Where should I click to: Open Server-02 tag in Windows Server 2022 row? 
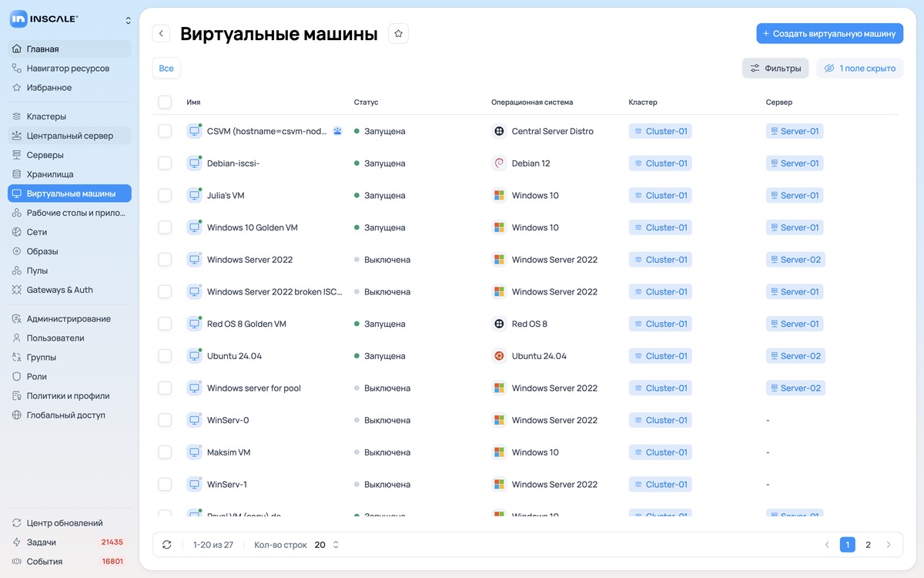[795, 260]
